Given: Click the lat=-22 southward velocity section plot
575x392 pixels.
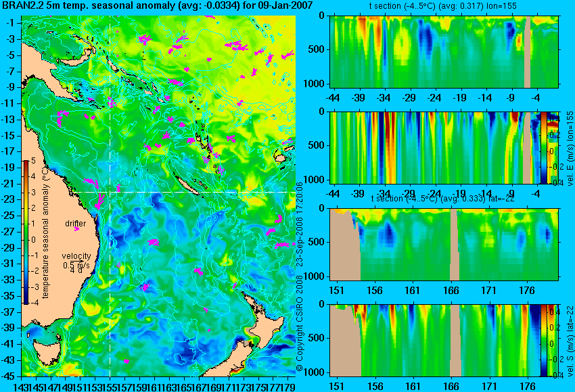Looking at the screenshot, I should [444, 341].
